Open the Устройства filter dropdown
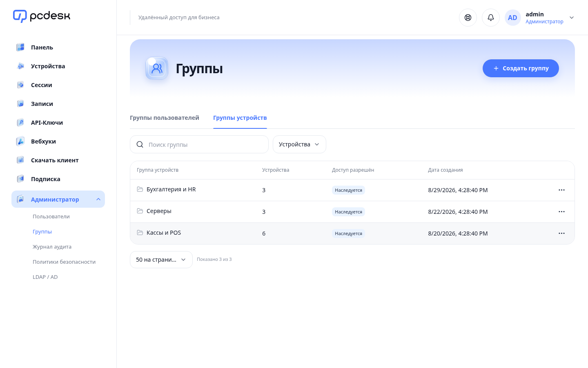Screen dimensions: 588x368 [299, 144]
